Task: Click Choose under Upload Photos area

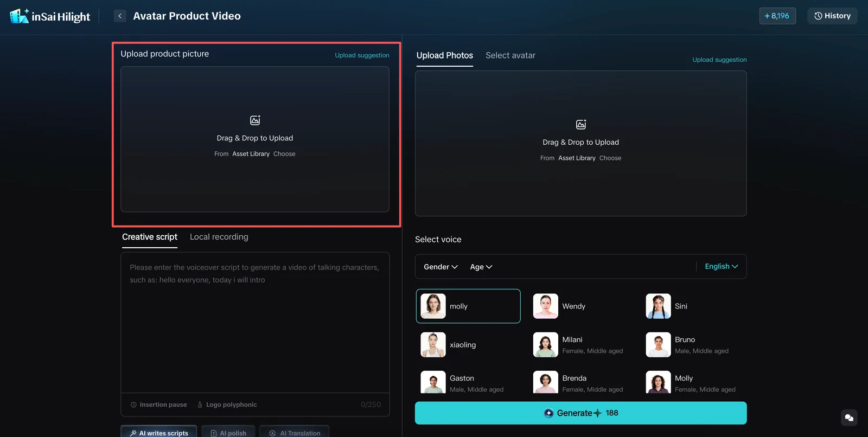Action: point(610,158)
